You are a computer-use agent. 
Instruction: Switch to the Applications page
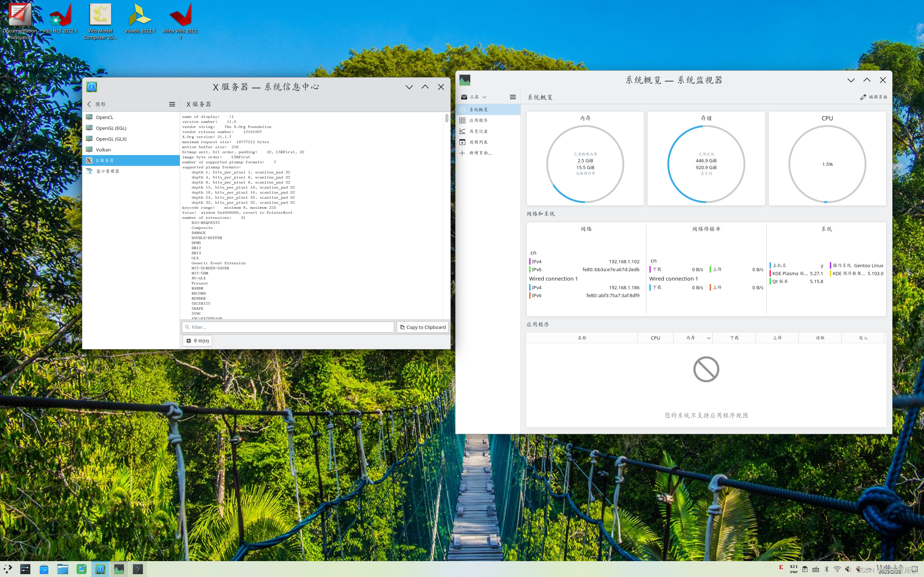(478, 120)
